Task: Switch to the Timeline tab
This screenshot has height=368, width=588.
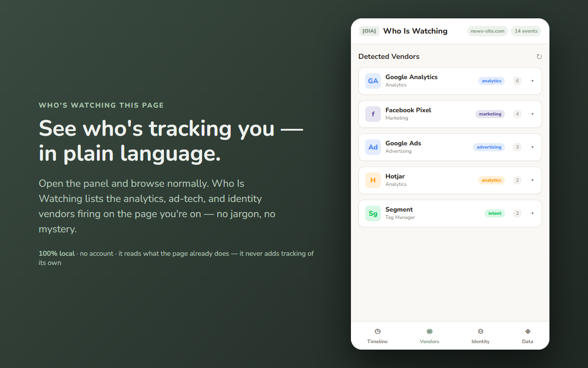Action: pos(377,336)
